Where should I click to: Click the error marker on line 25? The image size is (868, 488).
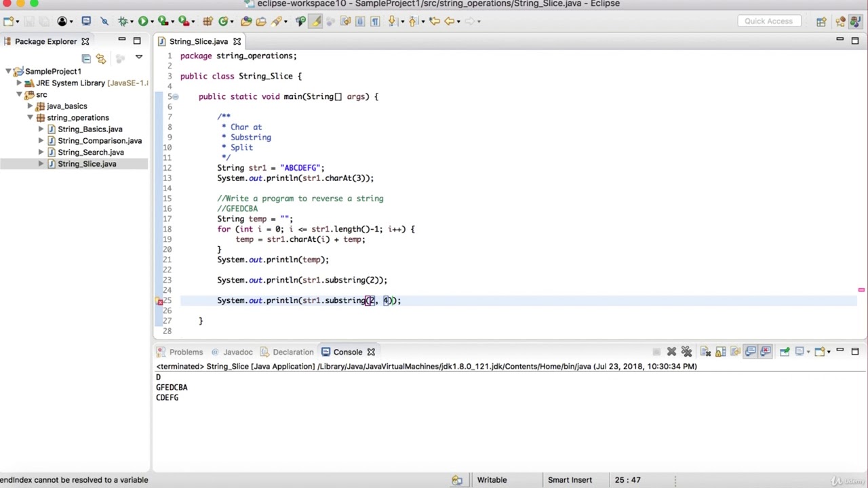click(160, 301)
